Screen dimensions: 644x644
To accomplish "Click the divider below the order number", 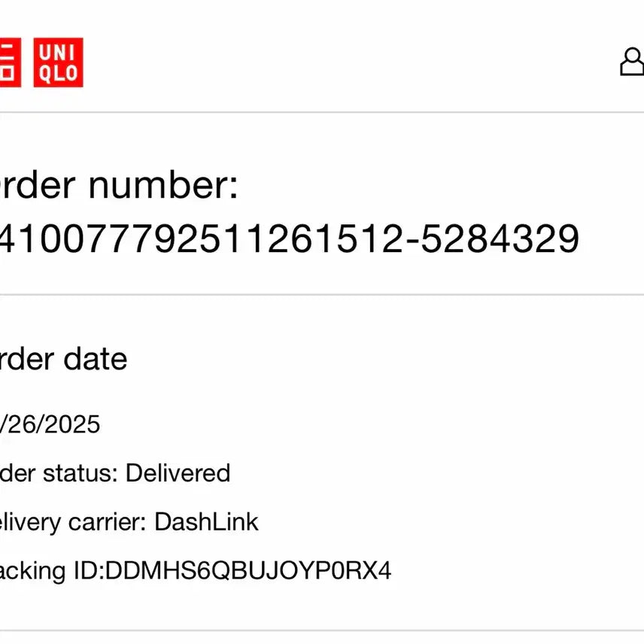I will coord(322,295).
